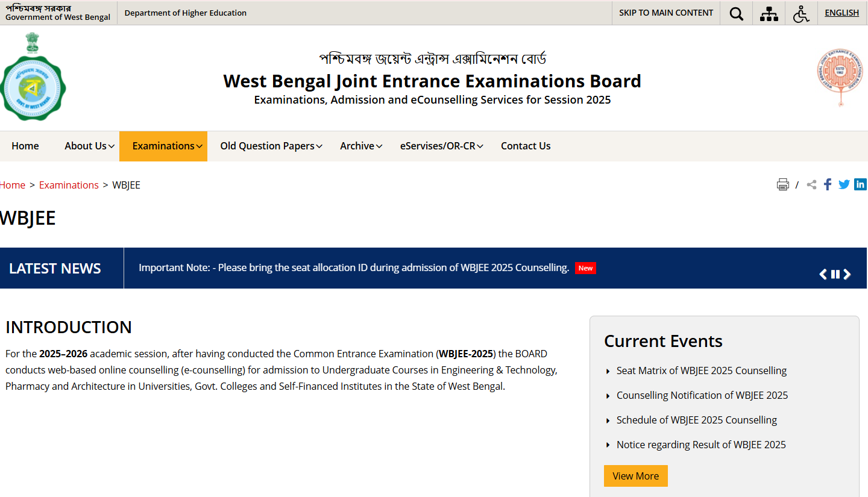This screenshot has height=497, width=868.
Task: Click Home breadcrumb link
Action: [13, 185]
